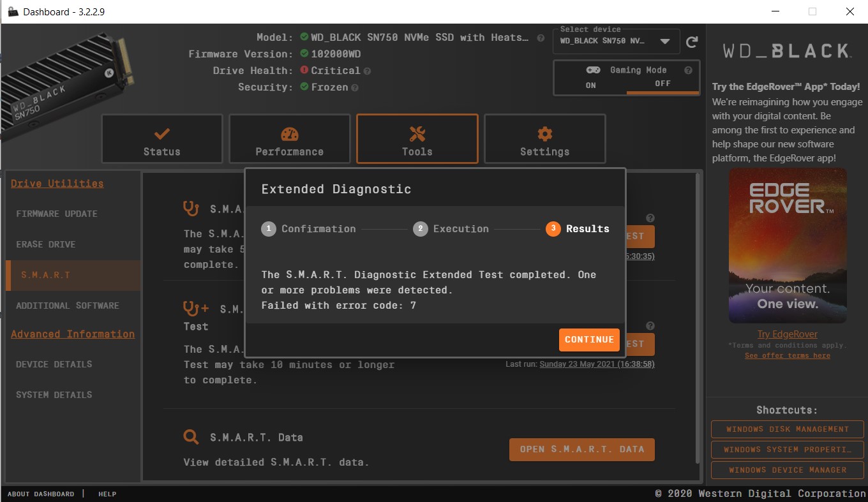Click Continue in Extended Diagnostic dialog
This screenshot has height=502, width=868.
coord(589,339)
